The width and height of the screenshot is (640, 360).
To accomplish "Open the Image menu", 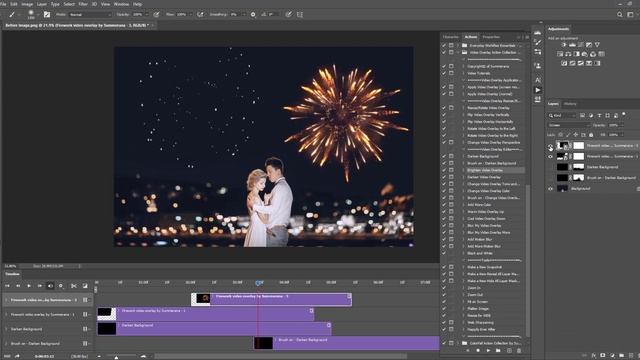I will point(27,4).
